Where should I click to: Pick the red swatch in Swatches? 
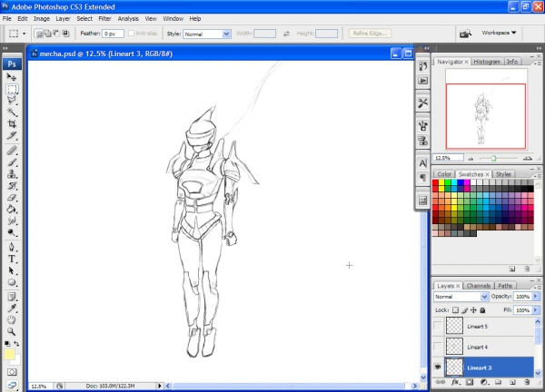[435, 182]
